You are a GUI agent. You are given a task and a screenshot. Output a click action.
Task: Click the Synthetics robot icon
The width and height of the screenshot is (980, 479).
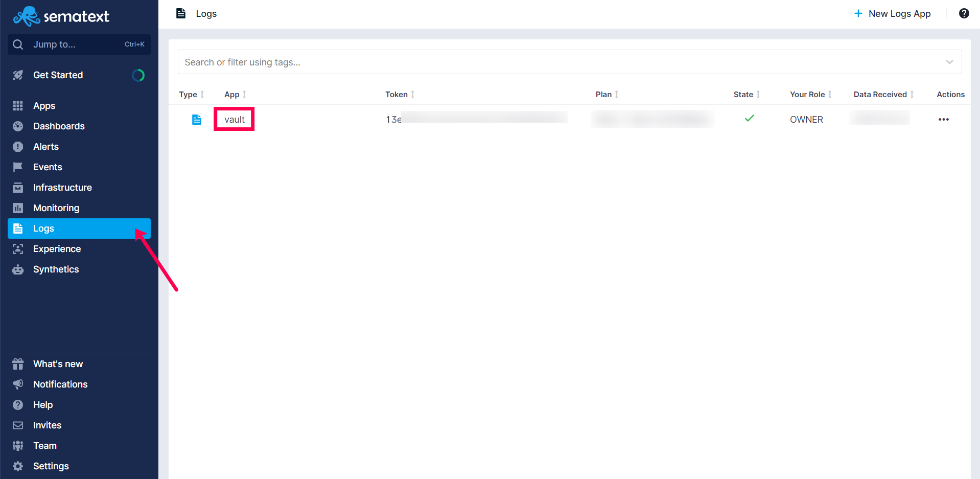point(18,269)
